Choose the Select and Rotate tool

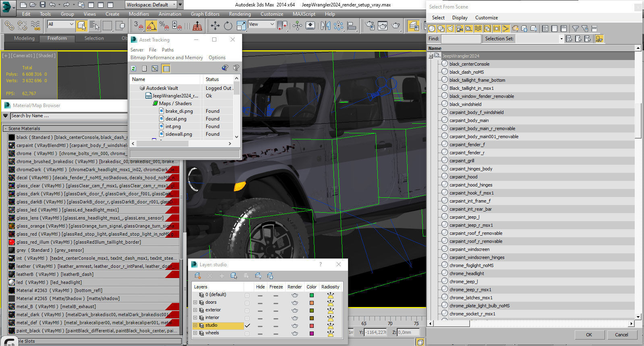click(x=228, y=26)
